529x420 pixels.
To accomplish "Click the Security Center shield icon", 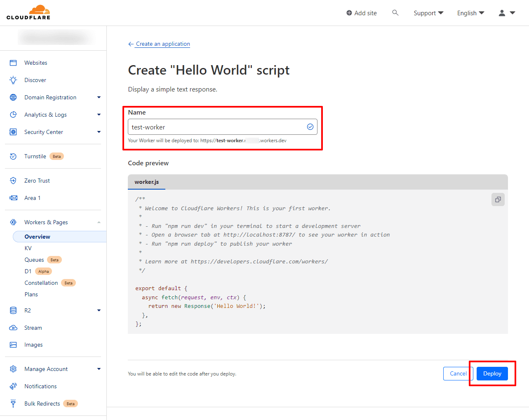I will pyautogui.click(x=13, y=132).
